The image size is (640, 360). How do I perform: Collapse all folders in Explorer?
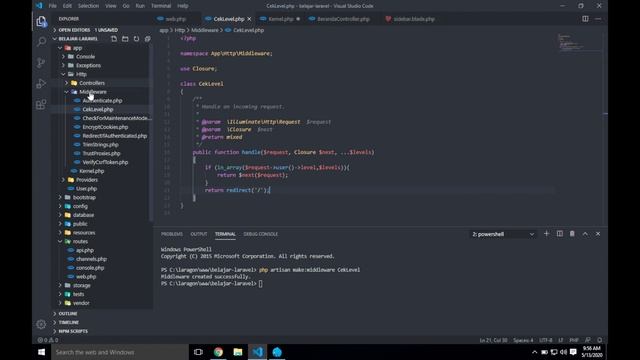(x=147, y=39)
